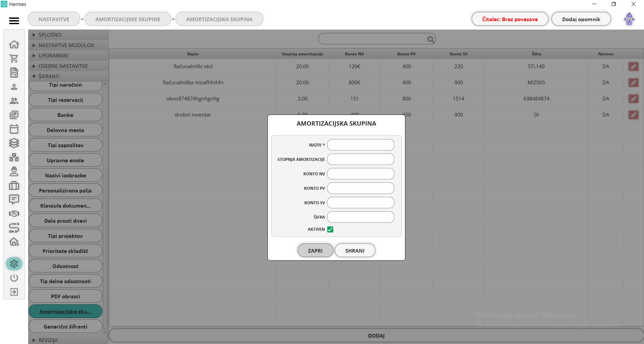644x344 pixels.
Task: Expand the UPORABNIKI section
Action: point(68,55)
